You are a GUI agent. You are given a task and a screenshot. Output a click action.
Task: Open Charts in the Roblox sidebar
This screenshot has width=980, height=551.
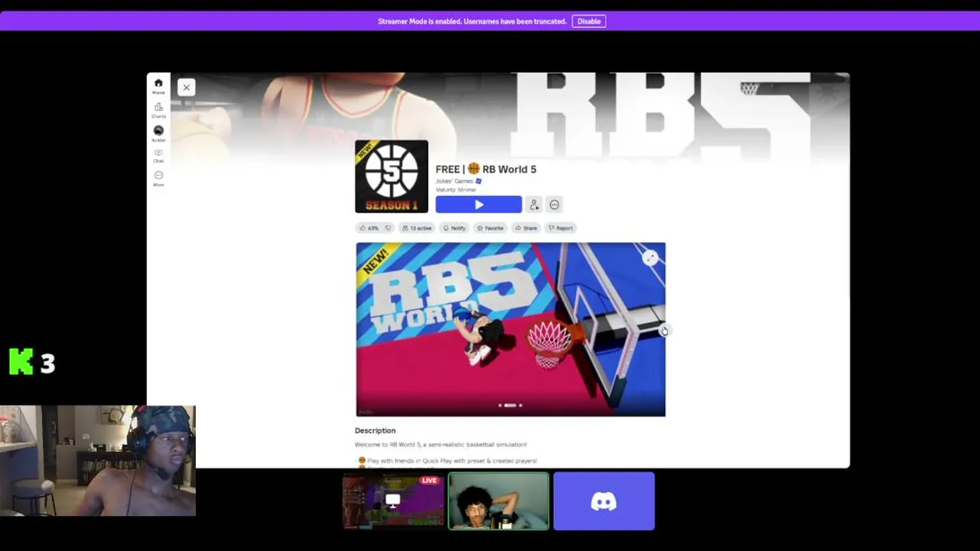point(158,109)
